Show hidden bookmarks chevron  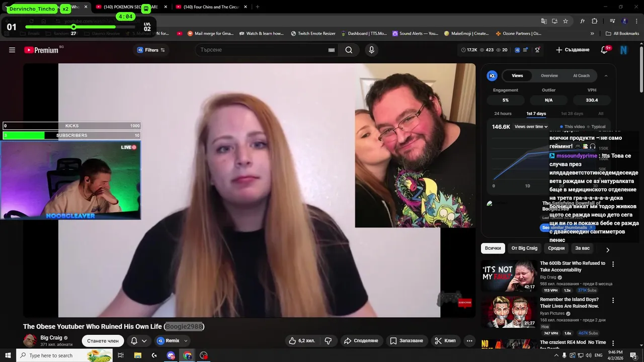592,33
